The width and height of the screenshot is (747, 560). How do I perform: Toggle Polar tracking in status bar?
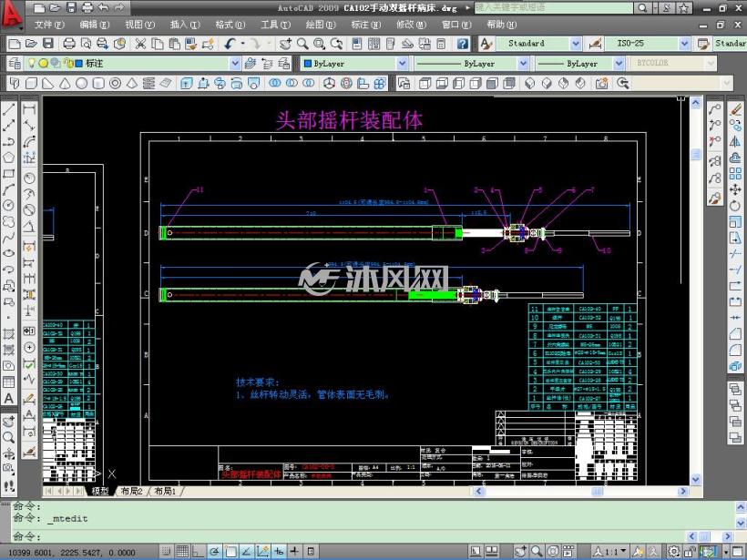tap(214, 552)
